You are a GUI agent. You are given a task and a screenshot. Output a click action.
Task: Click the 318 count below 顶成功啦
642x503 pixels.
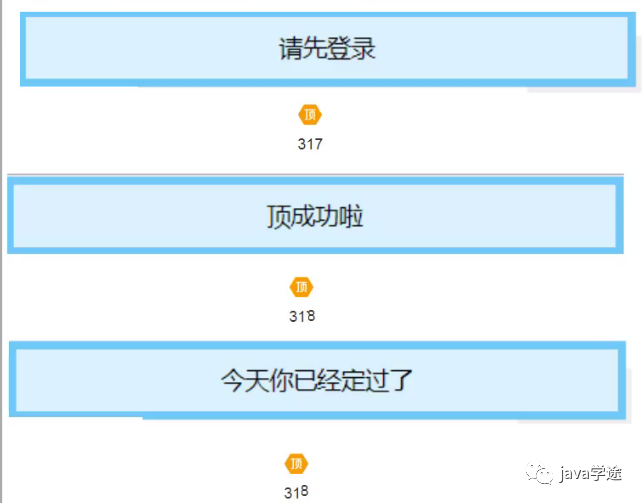(302, 316)
